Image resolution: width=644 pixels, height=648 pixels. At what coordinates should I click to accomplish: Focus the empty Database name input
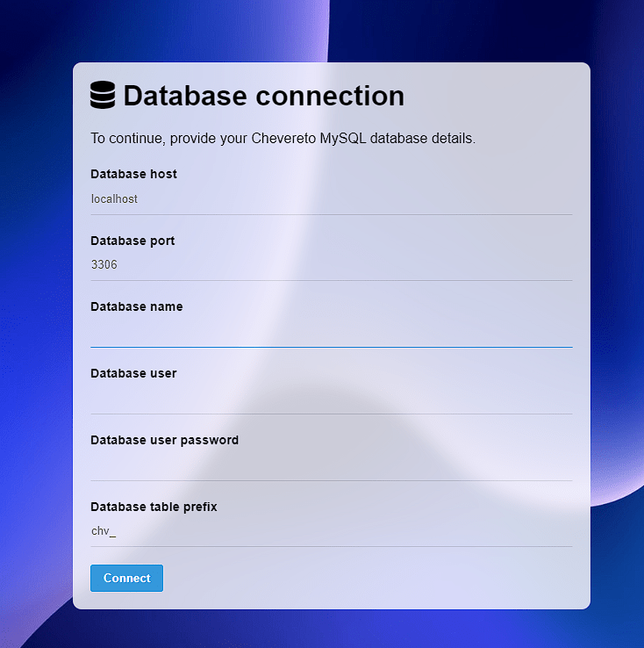[x=331, y=332]
